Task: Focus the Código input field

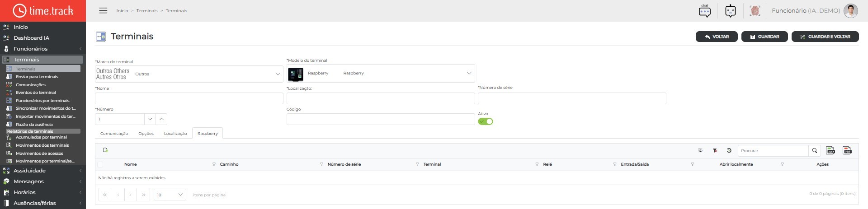Action: 381,119
